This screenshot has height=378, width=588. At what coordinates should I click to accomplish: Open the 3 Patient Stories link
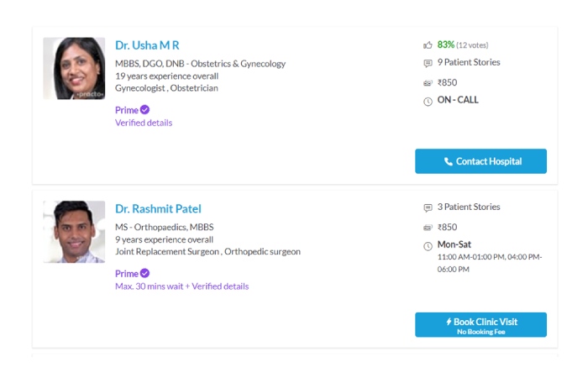(x=469, y=207)
